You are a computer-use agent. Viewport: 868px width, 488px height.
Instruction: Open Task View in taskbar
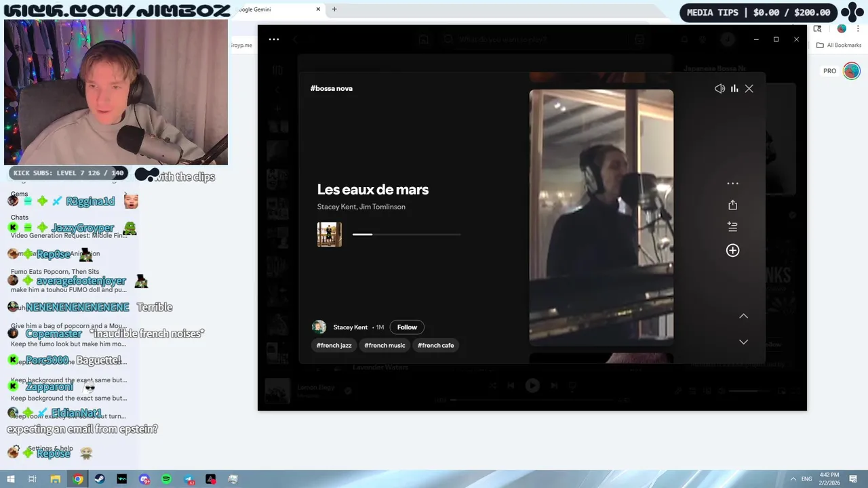pos(32,479)
